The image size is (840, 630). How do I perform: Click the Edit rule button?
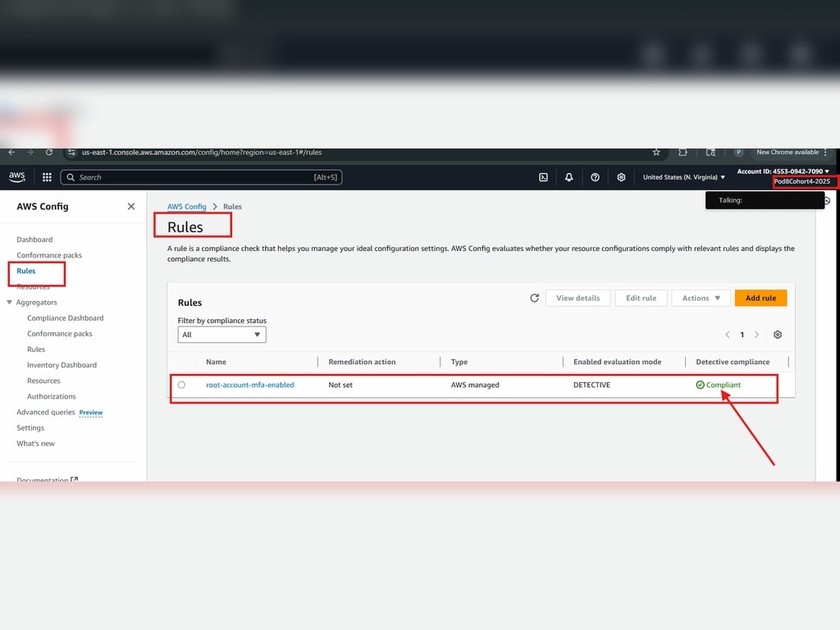tap(641, 298)
